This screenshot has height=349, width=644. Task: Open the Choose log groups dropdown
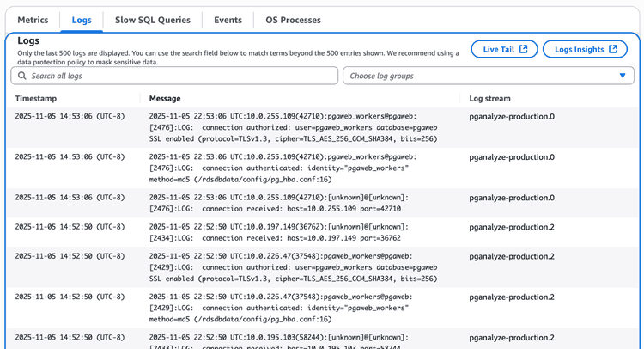click(x=489, y=76)
